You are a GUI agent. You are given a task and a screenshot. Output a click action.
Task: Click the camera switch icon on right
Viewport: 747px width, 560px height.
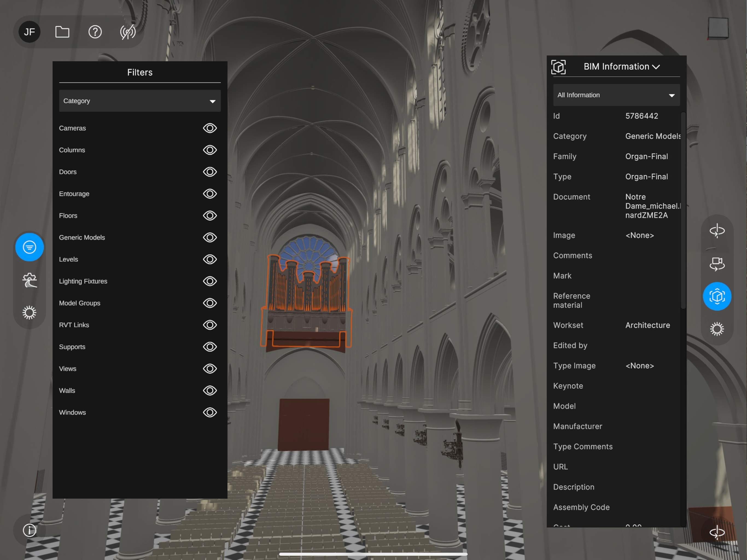click(717, 264)
